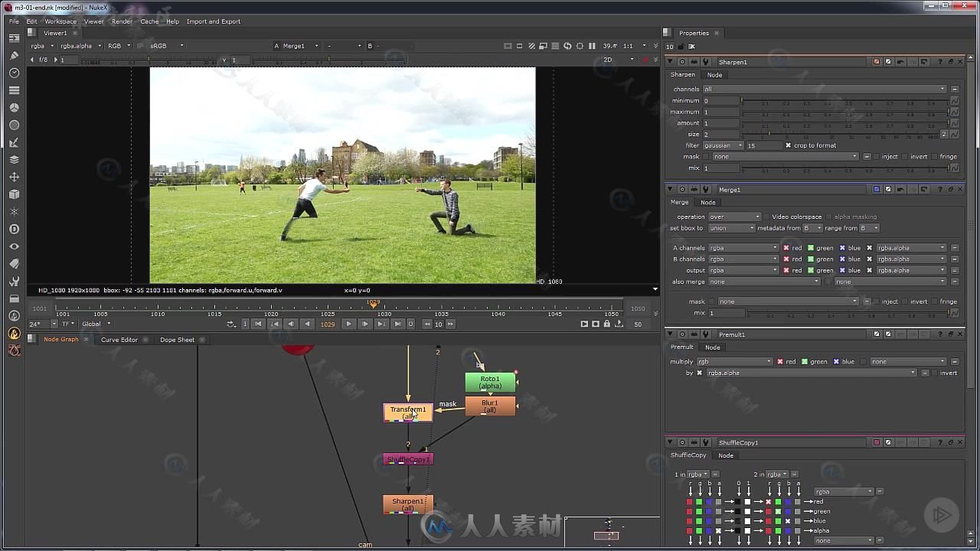This screenshot has width=980, height=551.
Task: Toggle crop to format checkbox in Sharpen1
Action: click(x=788, y=145)
